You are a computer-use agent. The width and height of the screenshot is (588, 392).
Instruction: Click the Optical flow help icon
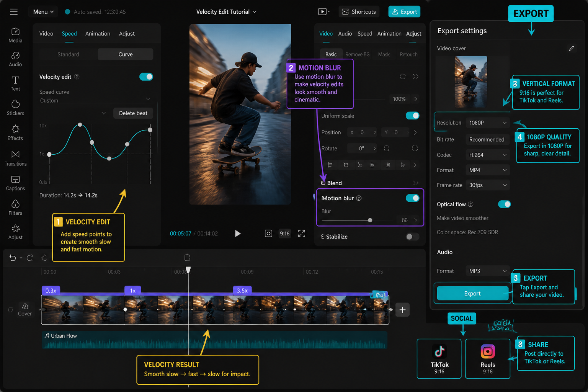pos(471,204)
